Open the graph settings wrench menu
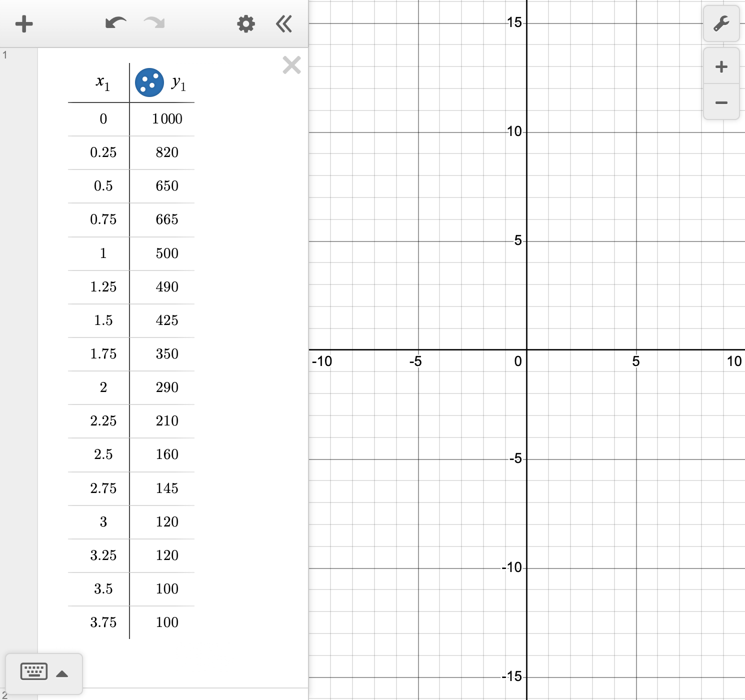This screenshot has width=745, height=700. coord(721,23)
